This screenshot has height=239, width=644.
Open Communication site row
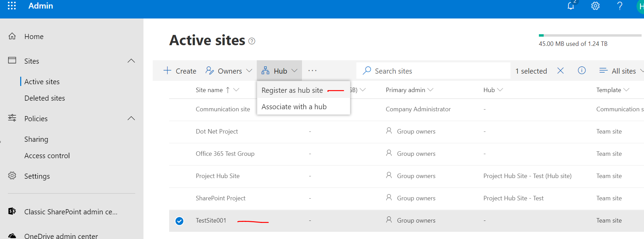pyautogui.click(x=223, y=109)
